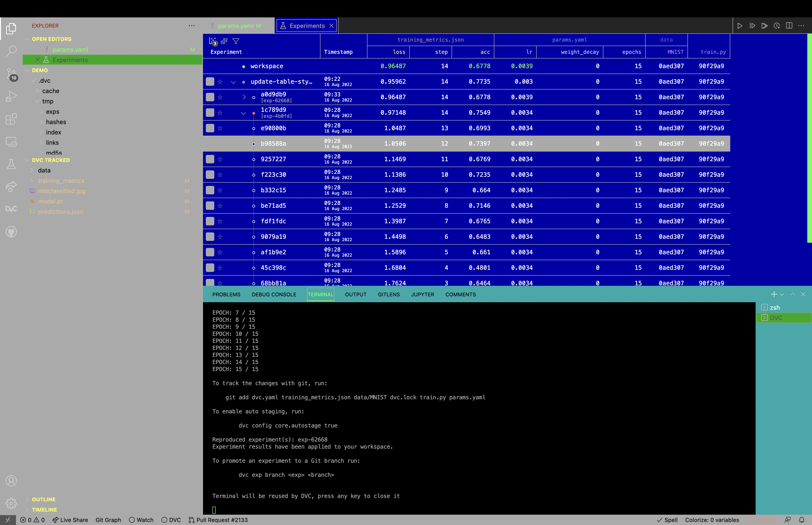
Task: Click Pull Request #2133 in status bar
Action: pyautogui.click(x=218, y=520)
